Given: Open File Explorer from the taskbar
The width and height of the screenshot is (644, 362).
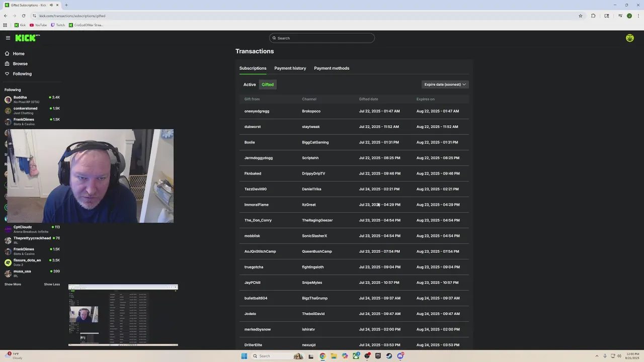Looking at the screenshot, I should pos(334,356).
